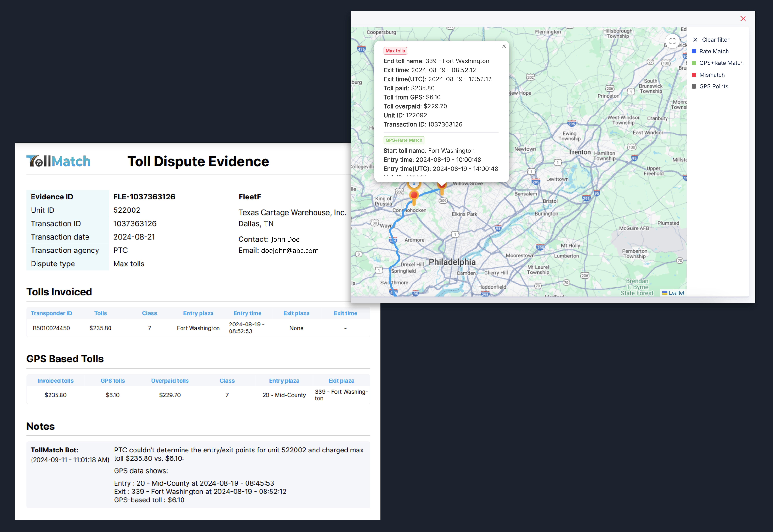
Task: Click the Tolls column header in Tolls Invoiced
Action: (x=100, y=313)
